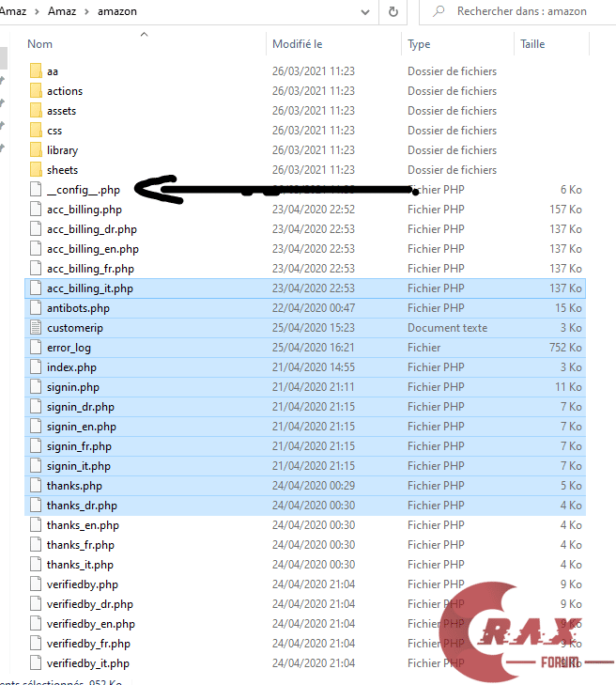Expand chevron after first Amaz breadcrumb

(x=38, y=11)
